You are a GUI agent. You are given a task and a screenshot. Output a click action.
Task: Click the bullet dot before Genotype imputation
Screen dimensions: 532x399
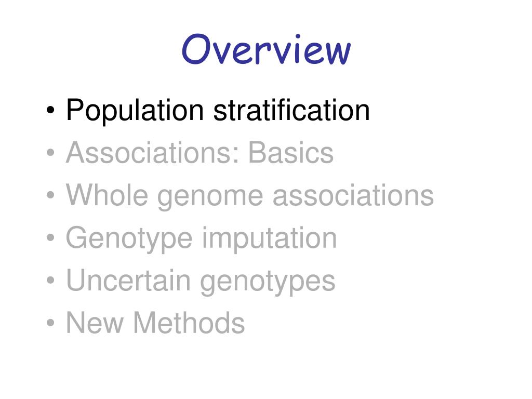(50, 237)
